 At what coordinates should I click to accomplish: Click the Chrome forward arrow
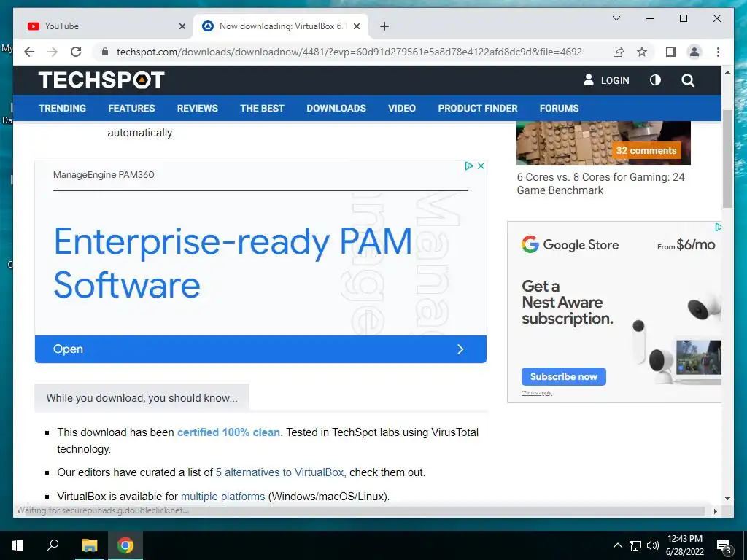(53, 52)
